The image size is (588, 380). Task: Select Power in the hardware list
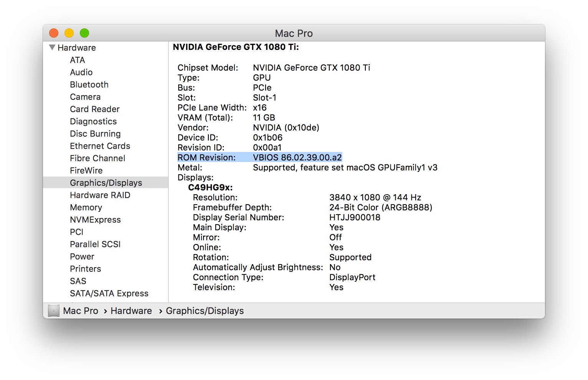[82, 256]
